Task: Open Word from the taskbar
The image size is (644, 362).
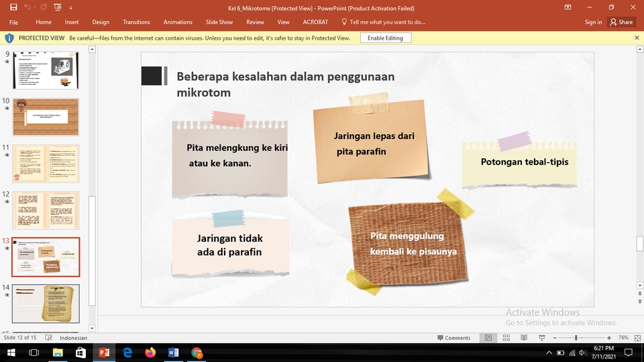Action: [x=173, y=353]
